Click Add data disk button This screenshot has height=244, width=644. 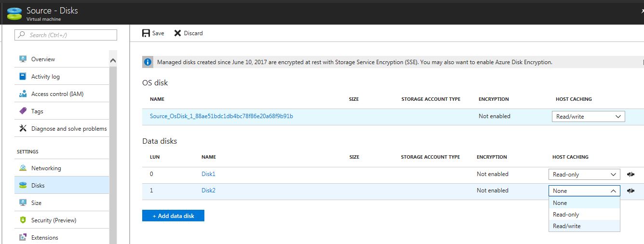click(173, 216)
